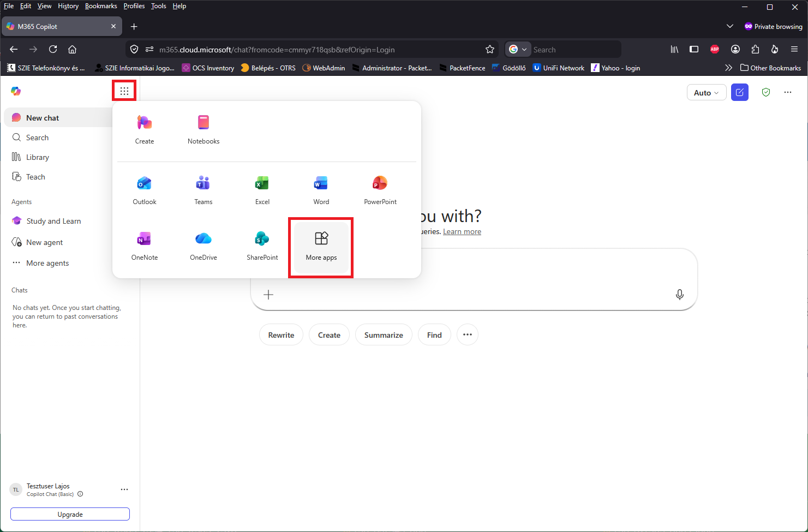
Task: Click the Create suggestion chip below prompt
Action: pos(329,334)
